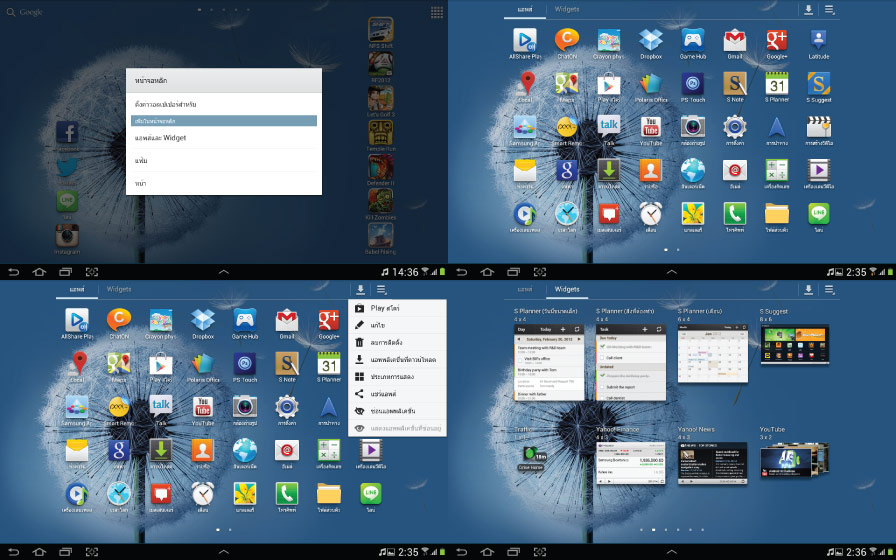
Task: Choose the trash can uninstall menu entry
Action: pyautogui.click(x=397, y=342)
